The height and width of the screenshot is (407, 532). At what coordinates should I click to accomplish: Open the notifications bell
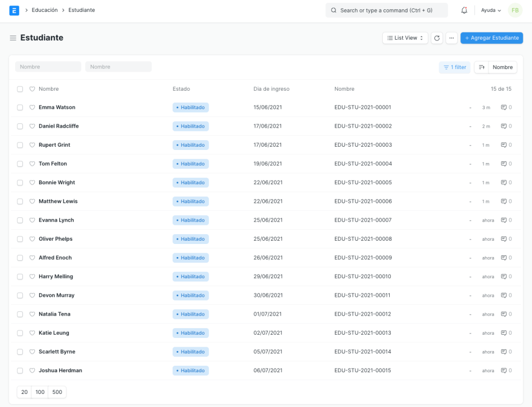[464, 10]
